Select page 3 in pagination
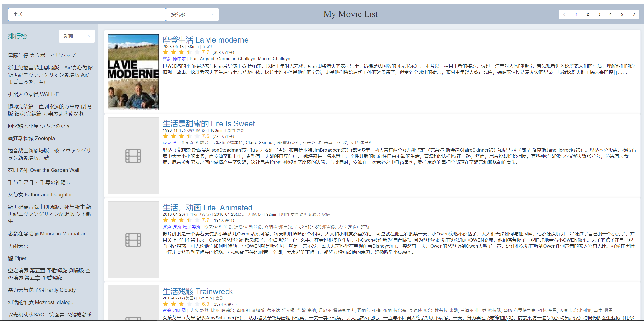 tap(599, 14)
